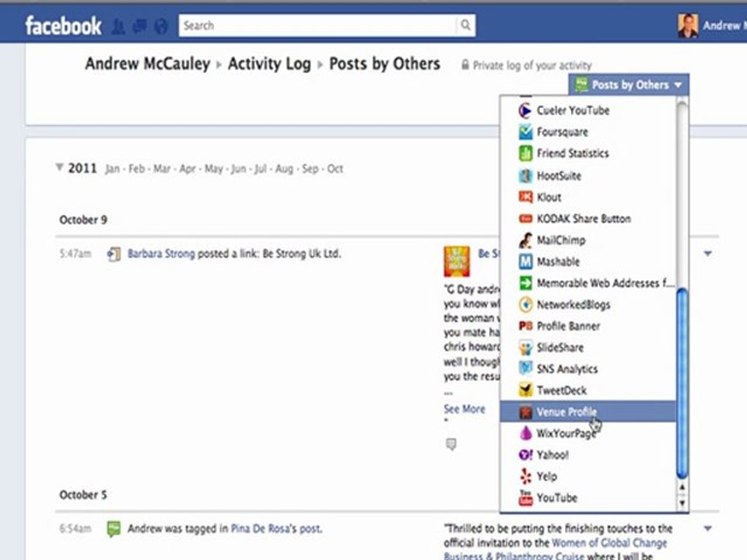Image resolution: width=747 pixels, height=560 pixels.
Task: Click the Be Strong post thumbnail image
Action: tap(457, 261)
